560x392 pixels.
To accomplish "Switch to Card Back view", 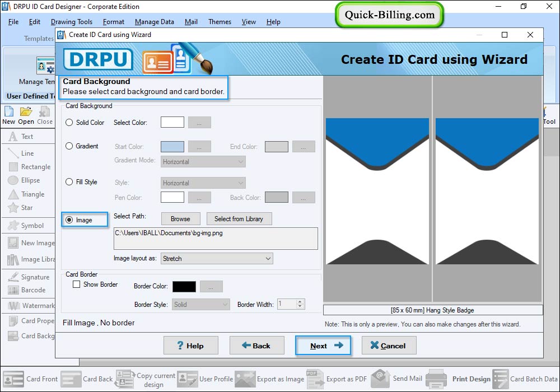I will pos(87,379).
